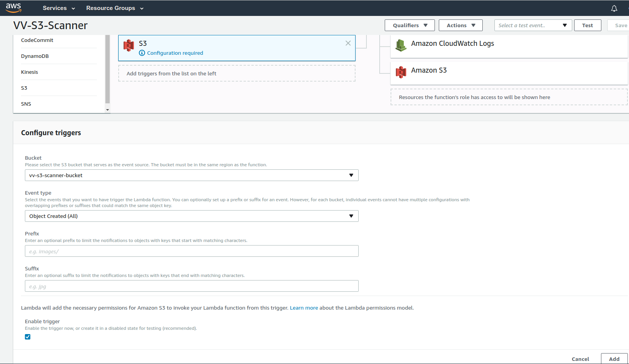
Task: Uncheck the Enable trigger checkbox
Action: coord(28,337)
